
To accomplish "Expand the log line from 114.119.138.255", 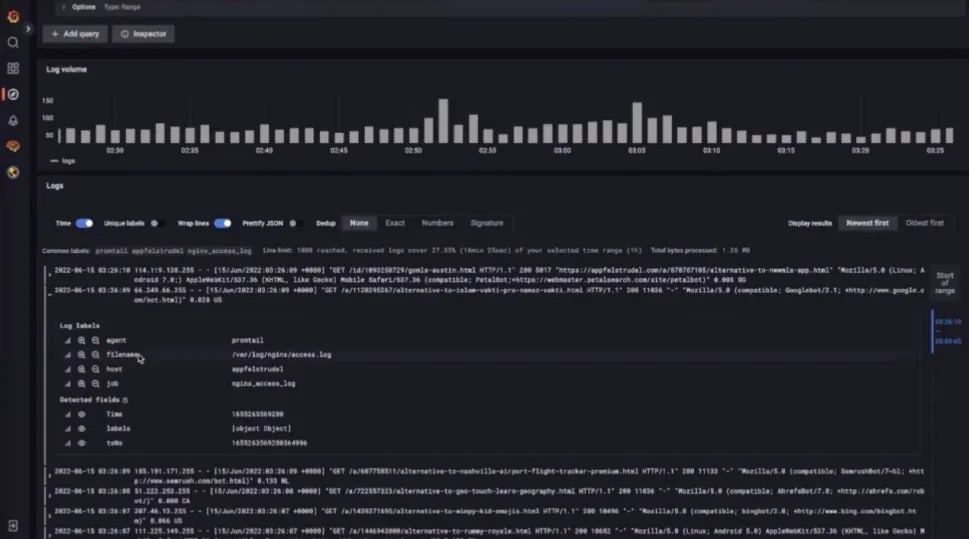I will point(50,274).
